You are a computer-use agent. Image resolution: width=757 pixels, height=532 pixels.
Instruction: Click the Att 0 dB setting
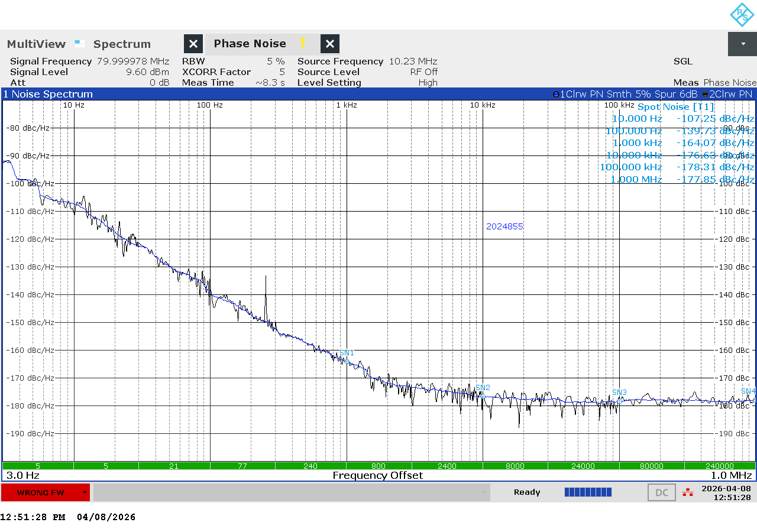click(x=89, y=83)
